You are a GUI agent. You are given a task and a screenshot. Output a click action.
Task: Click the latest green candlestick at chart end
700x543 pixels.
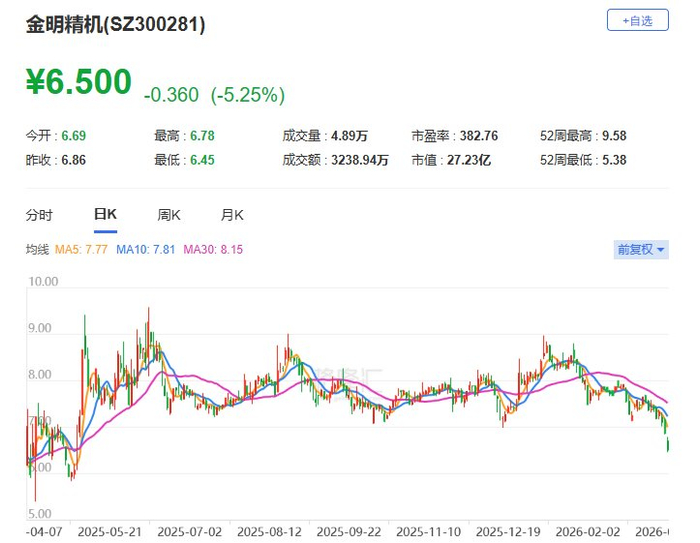(x=668, y=445)
